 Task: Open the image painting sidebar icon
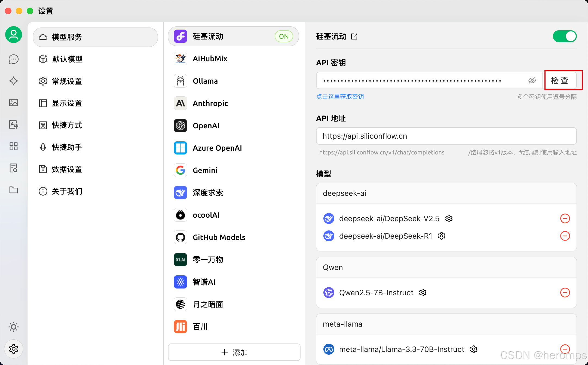pyautogui.click(x=14, y=103)
